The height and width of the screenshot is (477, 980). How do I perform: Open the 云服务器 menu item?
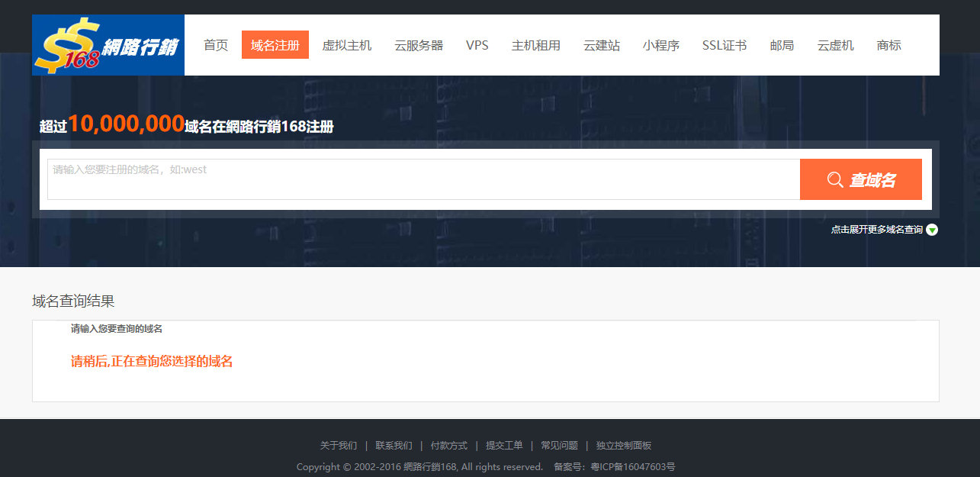point(419,45)
